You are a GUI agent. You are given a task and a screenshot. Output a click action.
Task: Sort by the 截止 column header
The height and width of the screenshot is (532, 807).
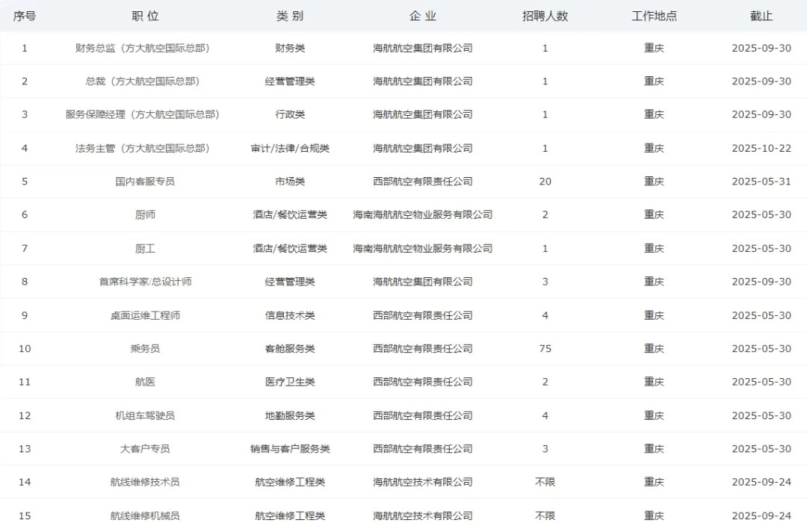click(x=761, y=16)
